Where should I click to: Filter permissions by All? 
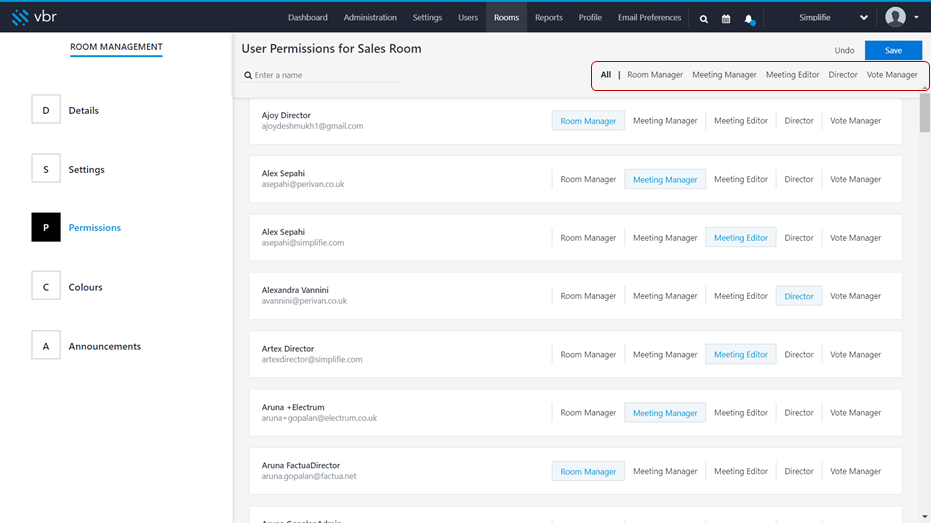pos(606,75)
